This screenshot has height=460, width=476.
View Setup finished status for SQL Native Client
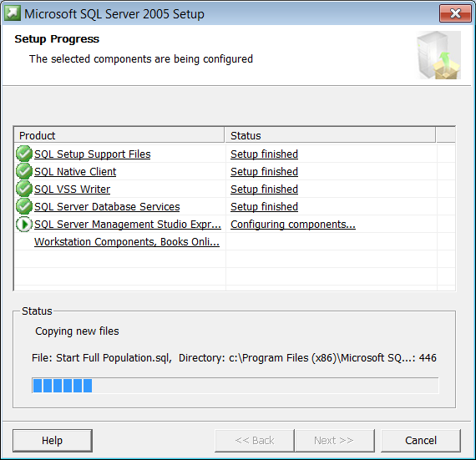tap(264, 172)
